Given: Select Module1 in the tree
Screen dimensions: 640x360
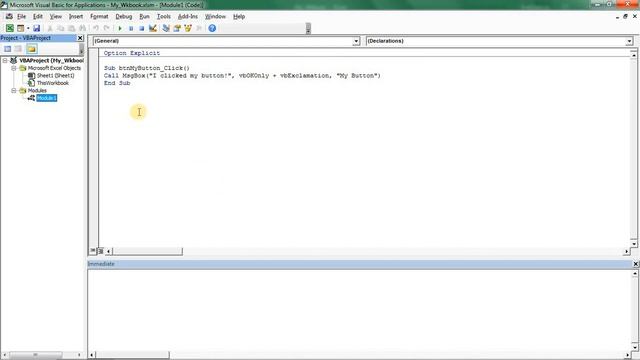Looking at the screenshot, I should pyautogui.click(x=47, y=98).
